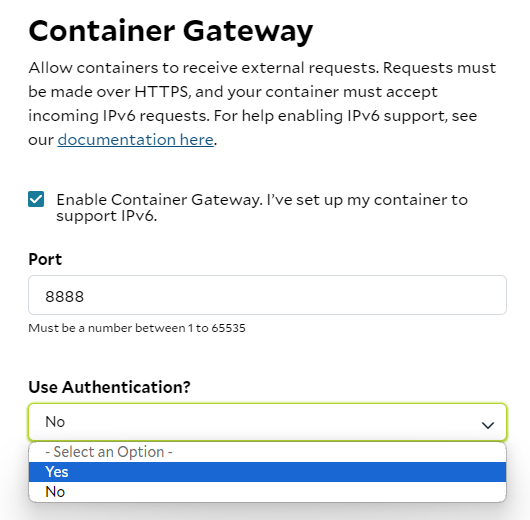
Task: Select No in the dropdown list
Action: pos(267,492)
